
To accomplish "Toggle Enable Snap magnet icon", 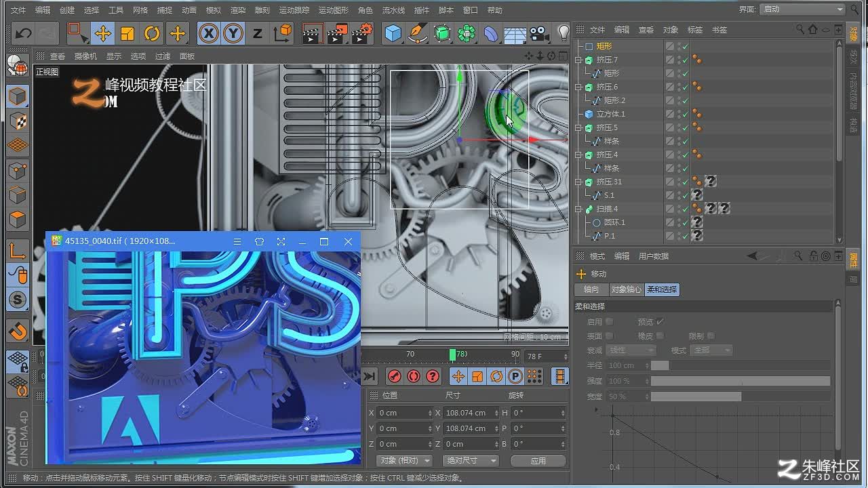I will pos(17,331).
